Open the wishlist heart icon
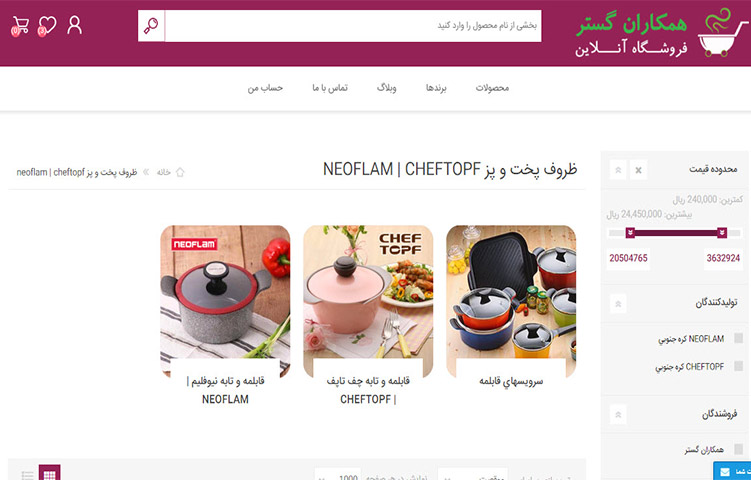This screenshot has width=751, height=480. (x=47, y=26)
